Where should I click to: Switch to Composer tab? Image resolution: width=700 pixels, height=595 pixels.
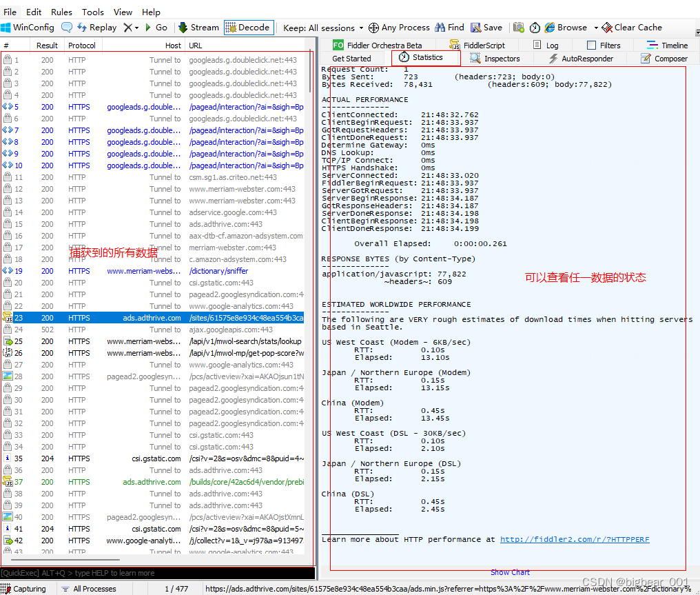click(x=664, y=59)
